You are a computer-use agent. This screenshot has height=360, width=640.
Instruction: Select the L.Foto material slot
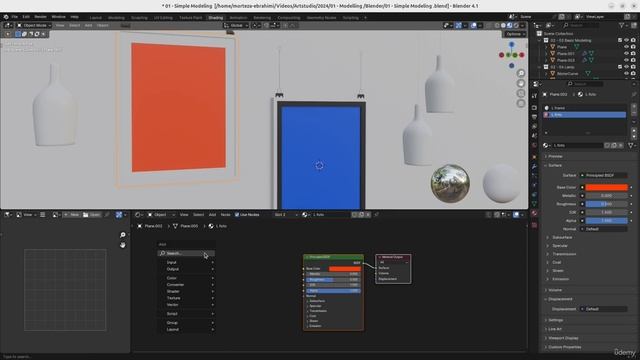pyautogui.click(x=585, y=115)
